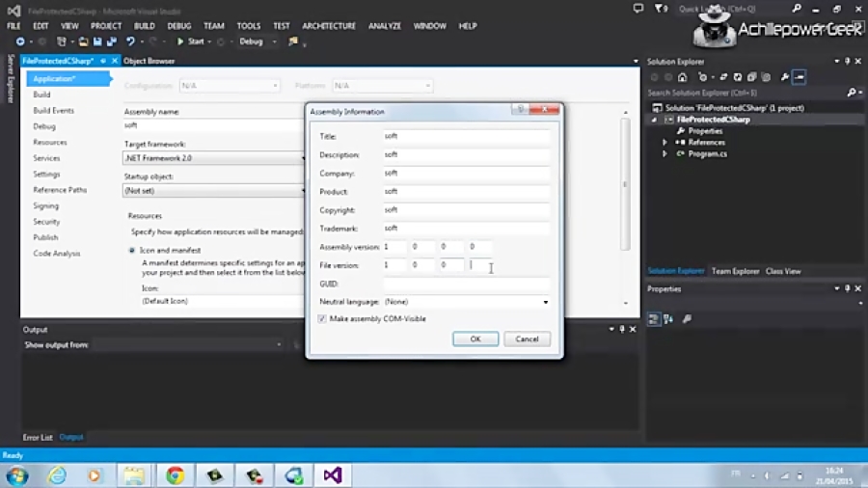
Task: Expand the Program.cs tree node
Action: click(665, 153)
